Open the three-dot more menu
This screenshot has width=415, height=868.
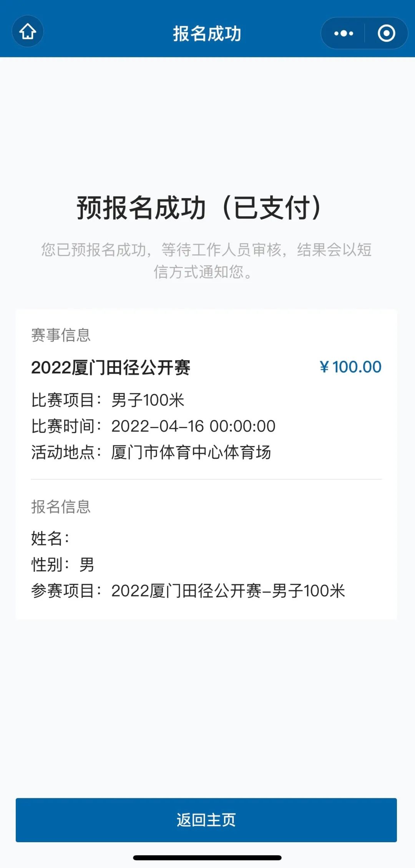[343, 33]
